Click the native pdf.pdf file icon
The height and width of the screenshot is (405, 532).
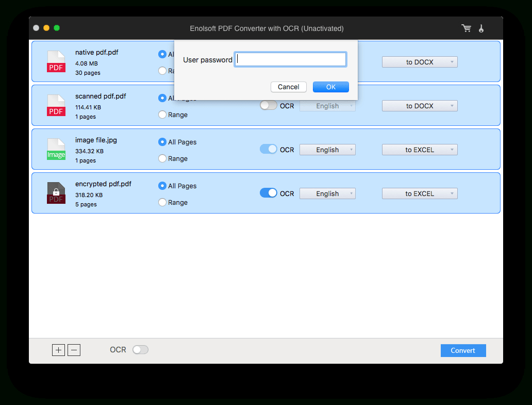56,61
